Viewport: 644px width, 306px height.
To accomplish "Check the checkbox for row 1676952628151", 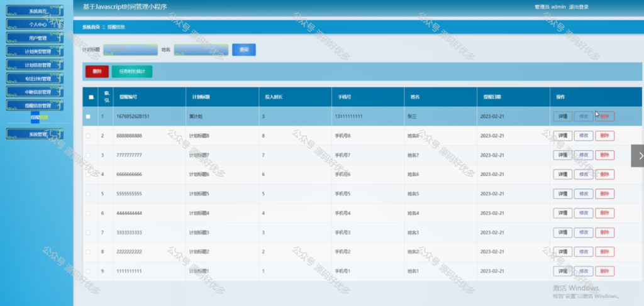I will coord(88,116).
